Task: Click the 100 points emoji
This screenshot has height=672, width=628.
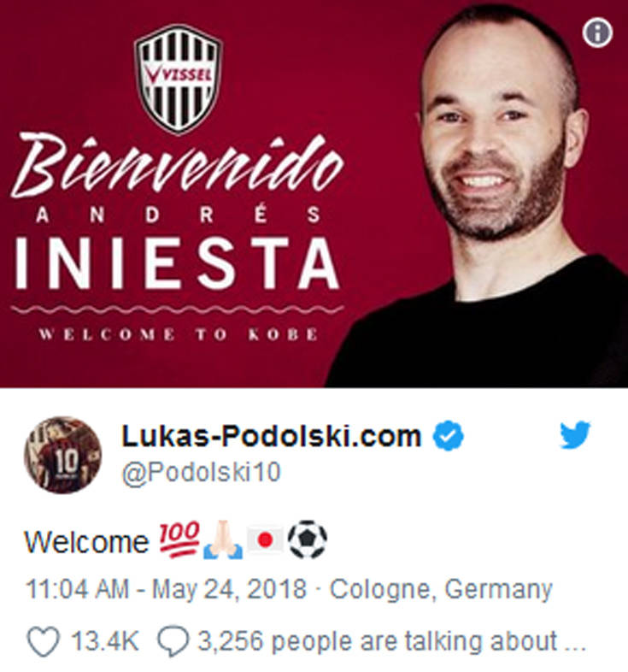Action: pyautogui.click(x=179, y=539)
